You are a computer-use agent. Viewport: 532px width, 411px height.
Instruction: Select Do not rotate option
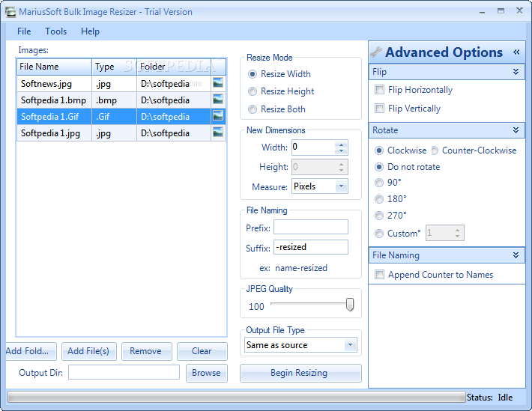pyautogui.click(x=379, y=167)
